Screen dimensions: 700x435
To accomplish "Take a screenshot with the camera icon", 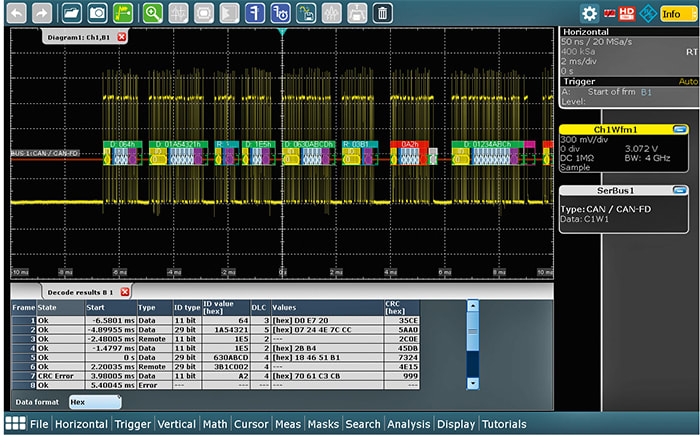I will coord(98,13).
